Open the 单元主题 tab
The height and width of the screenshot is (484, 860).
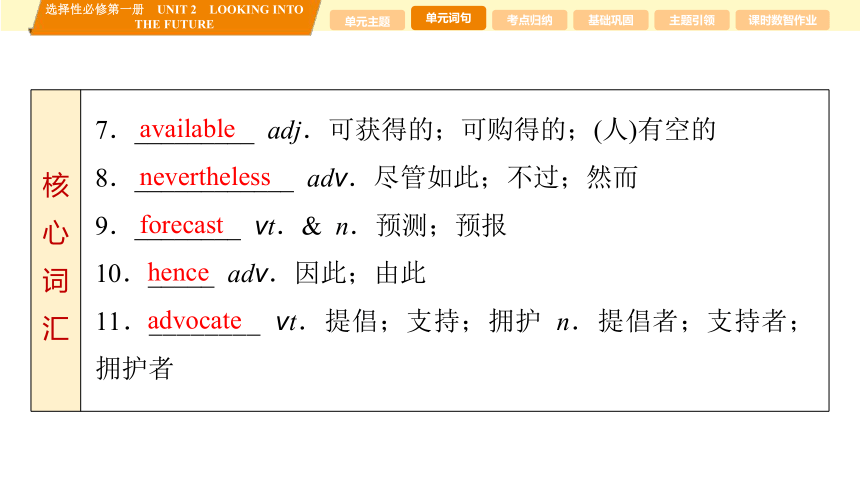[x=367, y=21]
